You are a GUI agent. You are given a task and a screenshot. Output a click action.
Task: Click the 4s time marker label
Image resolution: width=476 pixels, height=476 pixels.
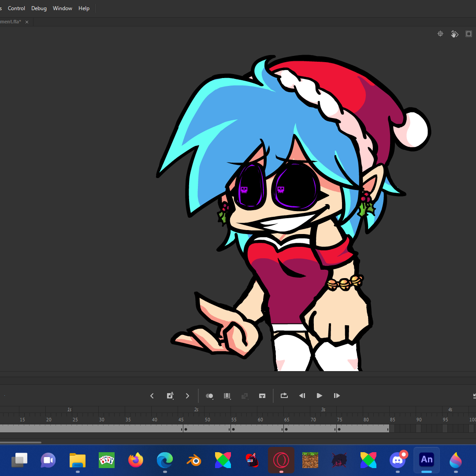tap(450, 409)
